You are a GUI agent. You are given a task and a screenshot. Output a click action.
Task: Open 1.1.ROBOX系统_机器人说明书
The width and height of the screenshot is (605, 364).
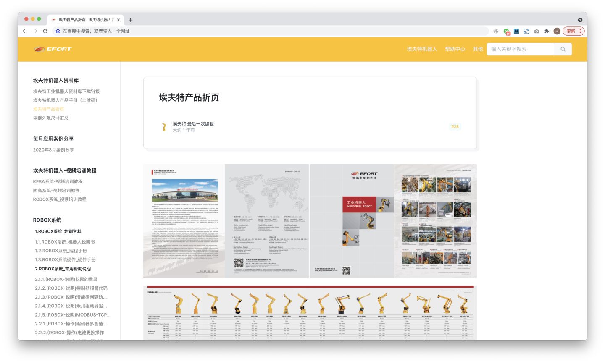[x=65, y=242]
